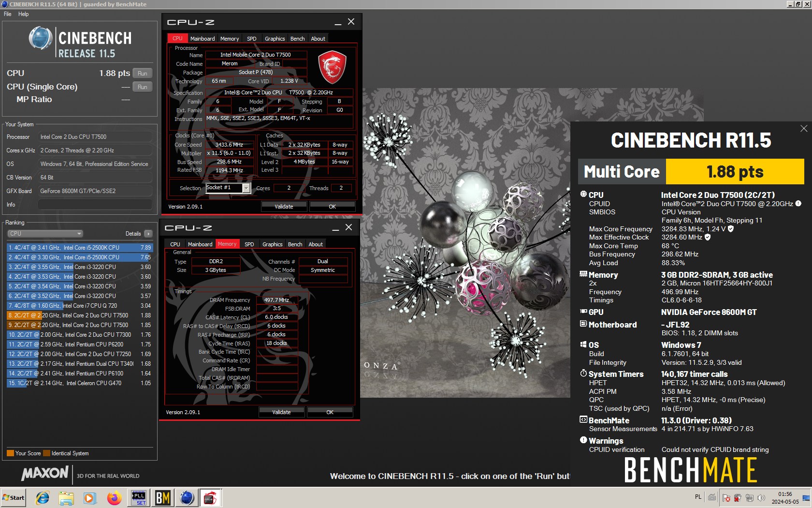Screen dimensions: 812x508
Task: Click the Details arrow button in Ranking
Action: click(x=148, y=234)
